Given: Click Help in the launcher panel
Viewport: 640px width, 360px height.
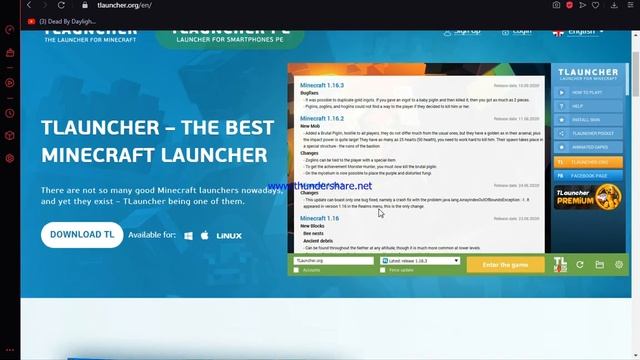Looking at the screenshot, I should coord(588,106).
